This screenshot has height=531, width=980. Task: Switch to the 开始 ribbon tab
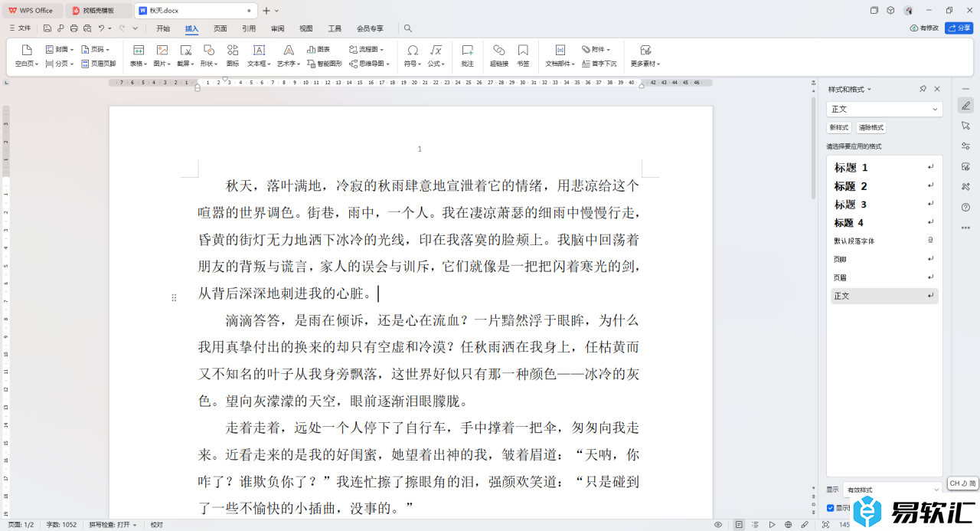point(163,28)
